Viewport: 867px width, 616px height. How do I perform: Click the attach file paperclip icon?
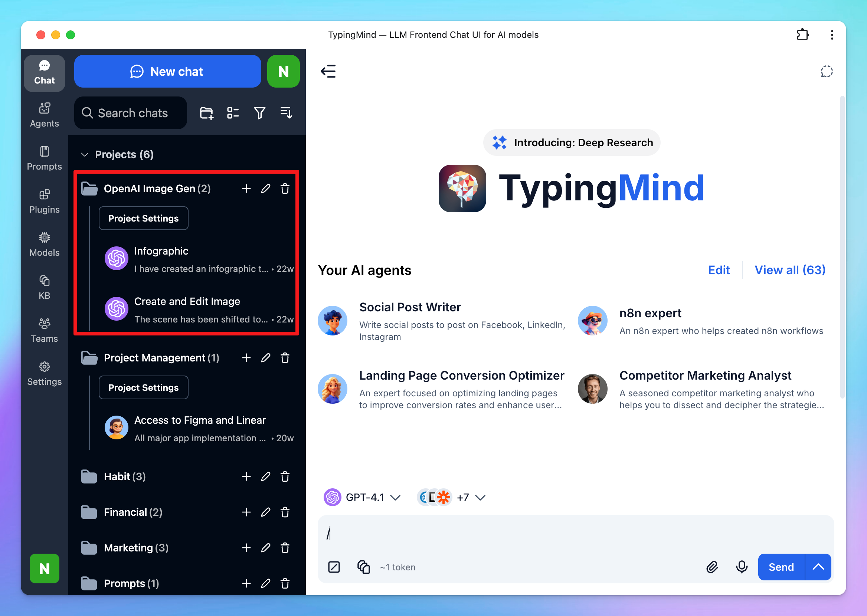(712, 567)
